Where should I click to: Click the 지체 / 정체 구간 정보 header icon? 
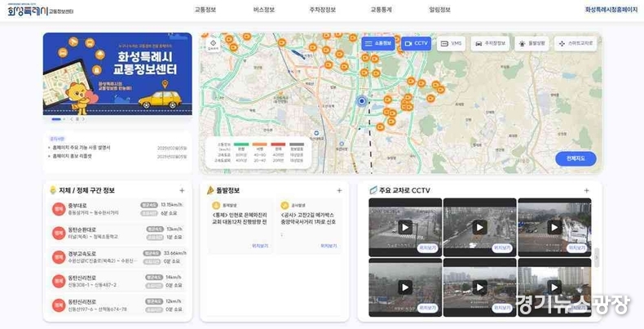pos(53,190)
